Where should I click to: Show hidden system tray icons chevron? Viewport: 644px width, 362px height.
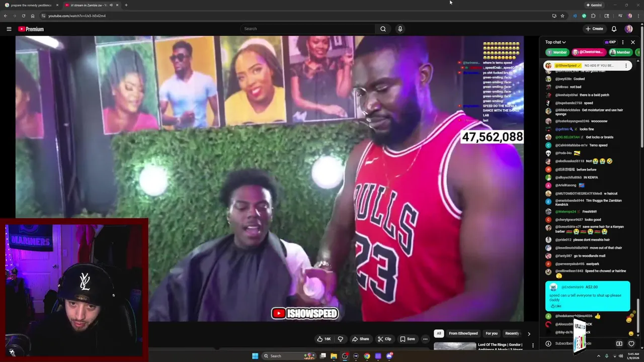pos(598,356)
